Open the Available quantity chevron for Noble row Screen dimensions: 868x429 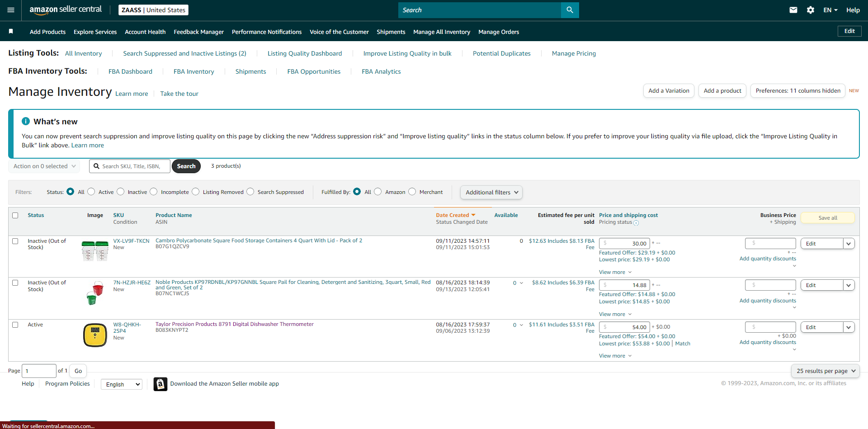tap(521, 283)
